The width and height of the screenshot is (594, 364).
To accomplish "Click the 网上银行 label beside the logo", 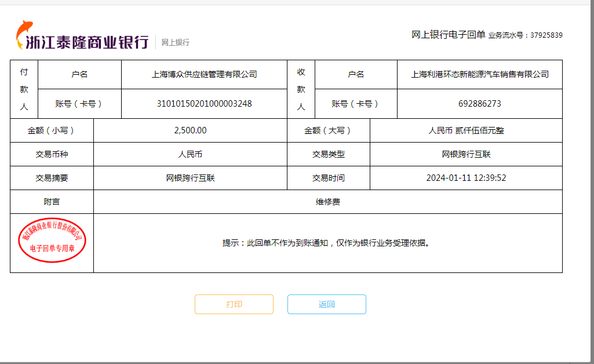I will coord(175,42).
